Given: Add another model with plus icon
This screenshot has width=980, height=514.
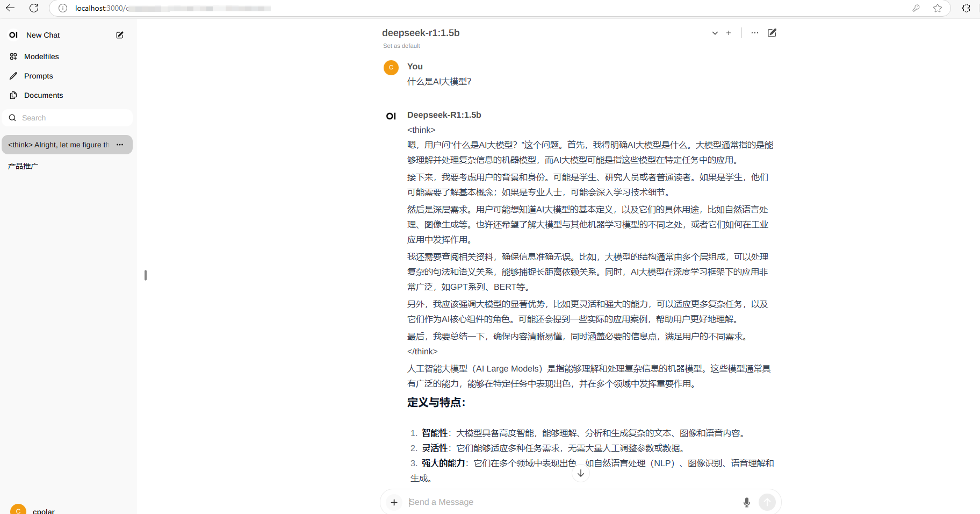Looking at the screenshot, I should (729, 33).
